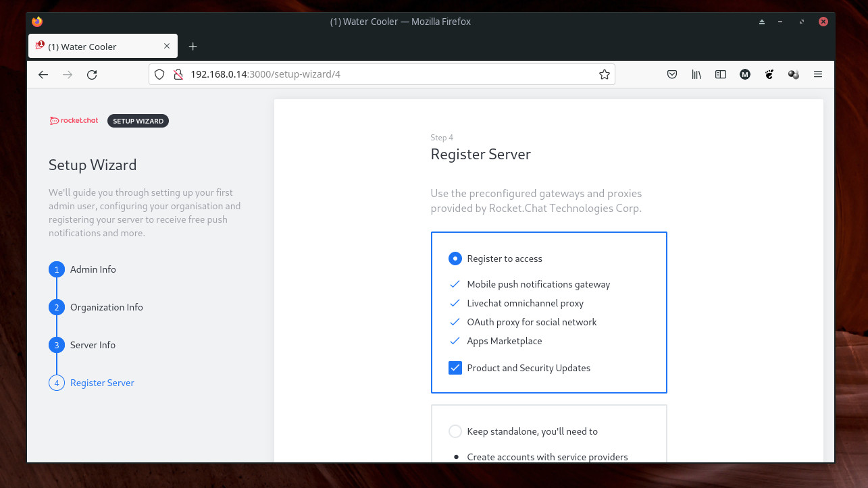Click the GNOME foot extension icon
The height and width of the screenshot is (488, 868).
[x=769, y=74]
